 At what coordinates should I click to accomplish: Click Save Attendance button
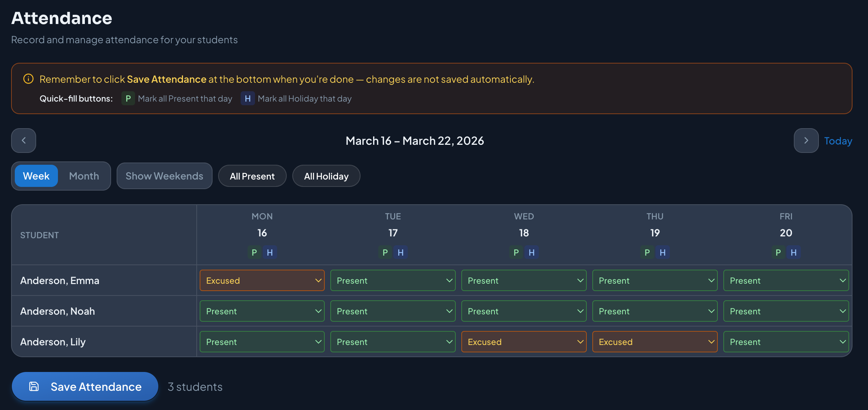85,386
